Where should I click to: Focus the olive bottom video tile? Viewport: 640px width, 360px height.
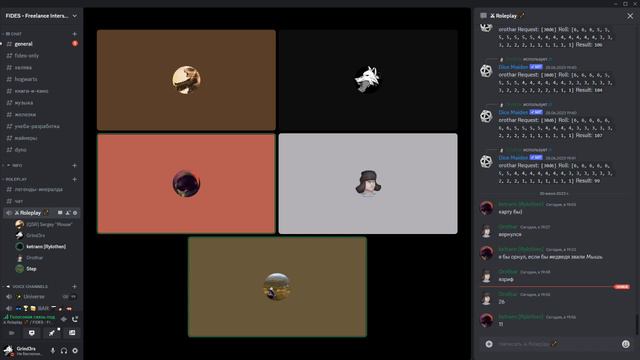tap(277, 287)
